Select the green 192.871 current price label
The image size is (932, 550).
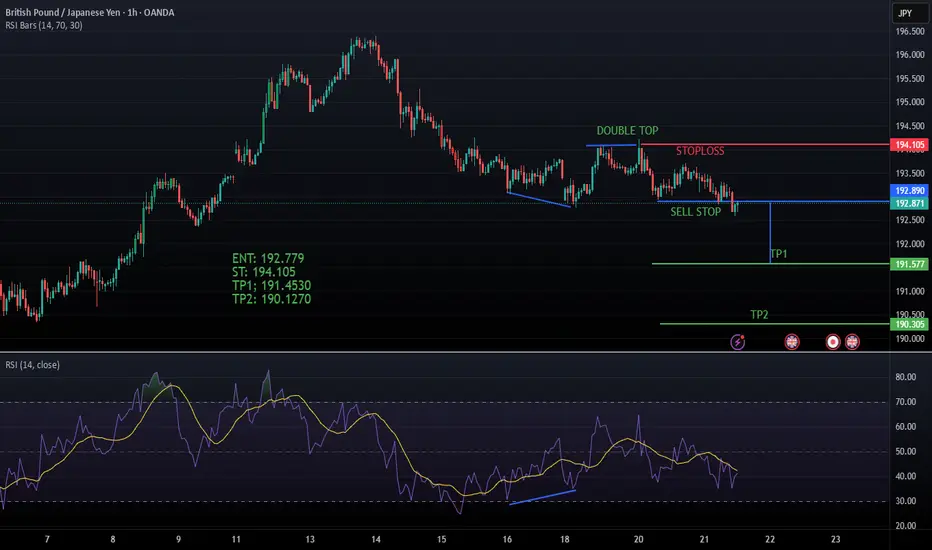coord(910,203)
